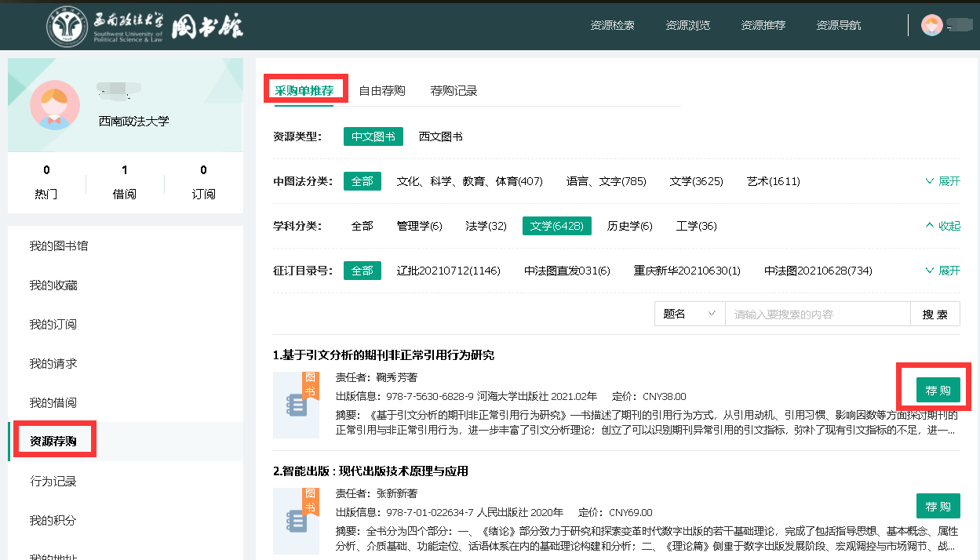980x560 pixels.
Task: Open 资源导航 in the top navigation
Action: pos(839,25)
